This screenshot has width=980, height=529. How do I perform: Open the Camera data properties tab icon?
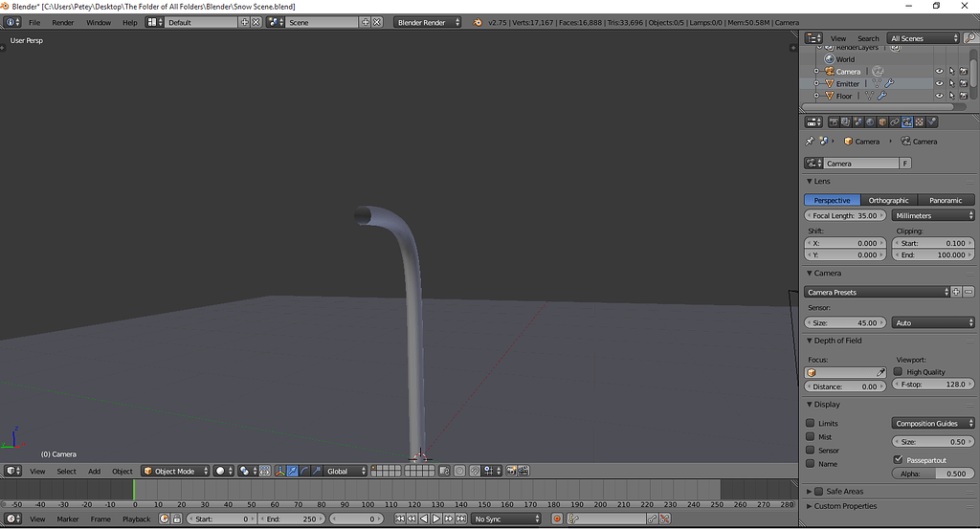coord(907,121)
